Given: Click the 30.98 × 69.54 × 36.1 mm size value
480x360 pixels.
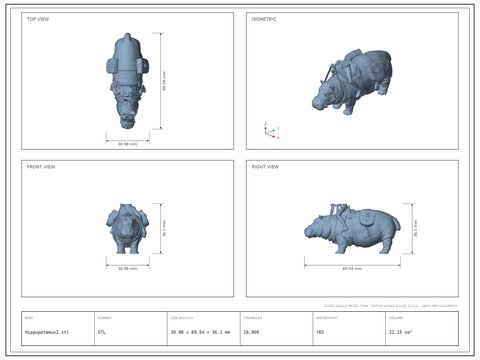Looking at the screenshot, I should click(200, 332).
